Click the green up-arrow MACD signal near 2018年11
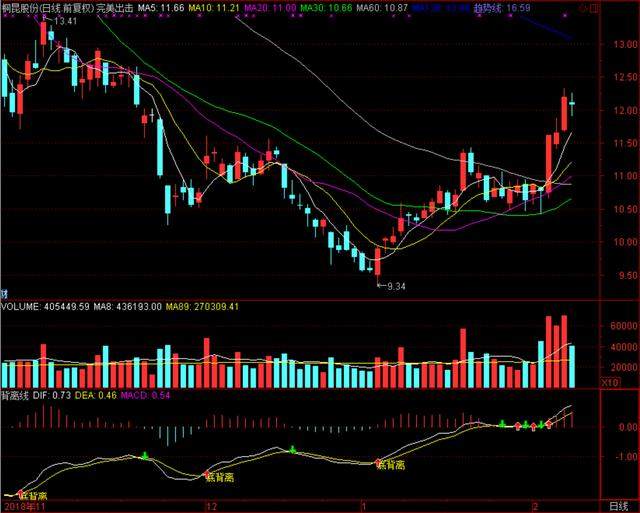The image size is (640, 513). coord(144,456)
